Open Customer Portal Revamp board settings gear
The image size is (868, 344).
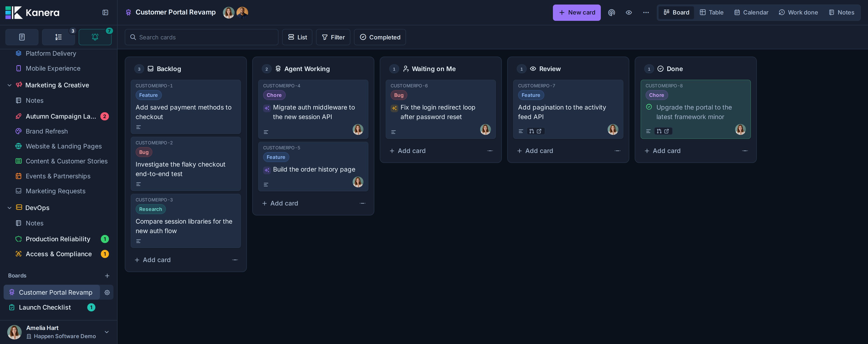tap(107, 292)
